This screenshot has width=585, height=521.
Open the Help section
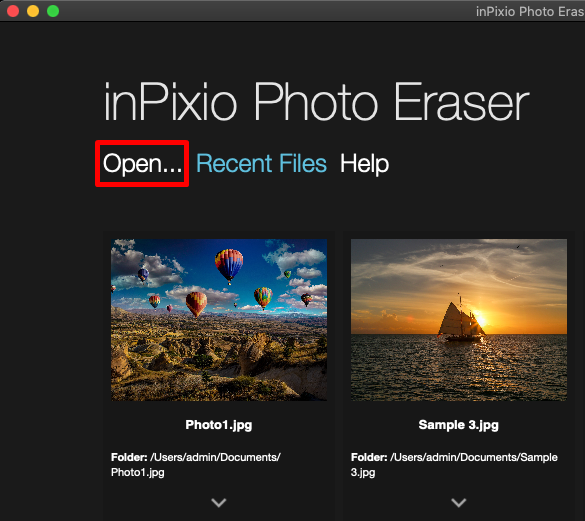[x=364, y=164]
